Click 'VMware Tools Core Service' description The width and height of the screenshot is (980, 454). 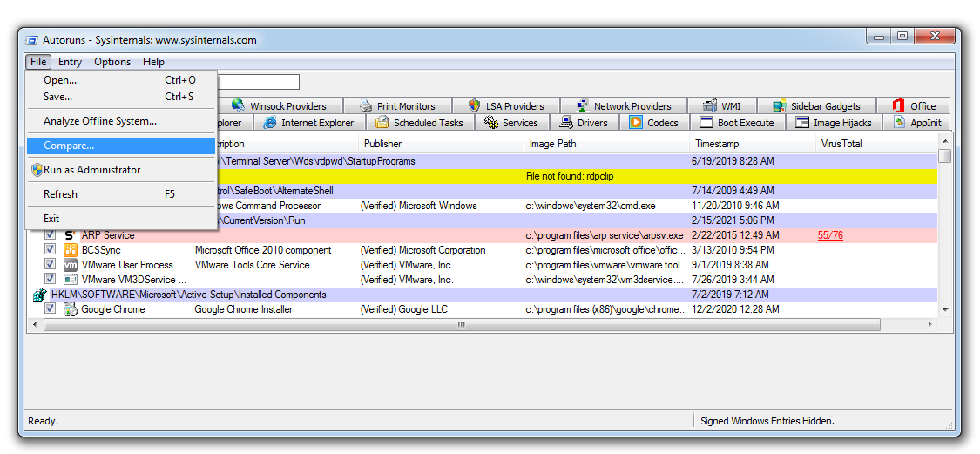[x=253, y=265]
